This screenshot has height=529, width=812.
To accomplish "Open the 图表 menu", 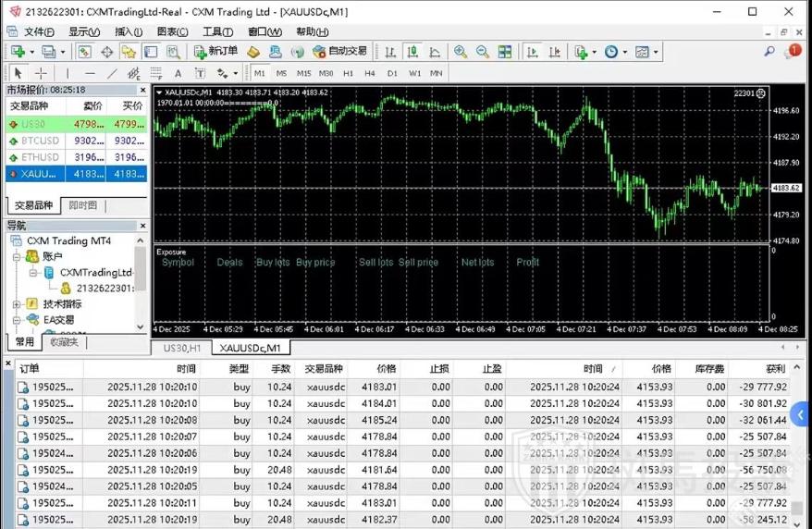I will point(172,31).
